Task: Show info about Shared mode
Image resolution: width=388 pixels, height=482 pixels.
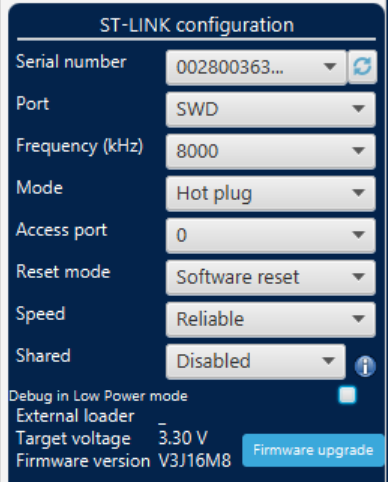Action: (365, 366)
